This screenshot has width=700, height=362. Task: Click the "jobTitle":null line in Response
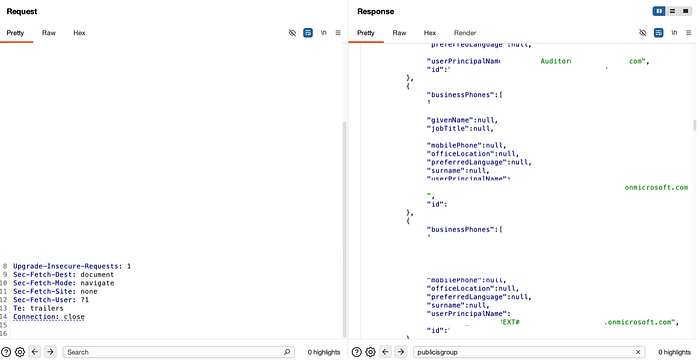[x=460, y=129]
